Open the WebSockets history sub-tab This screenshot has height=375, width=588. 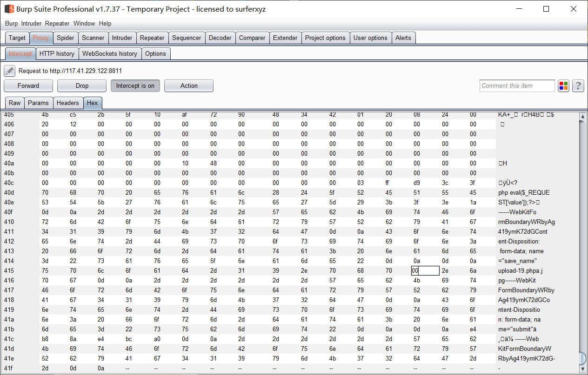[x=110, y=54]
